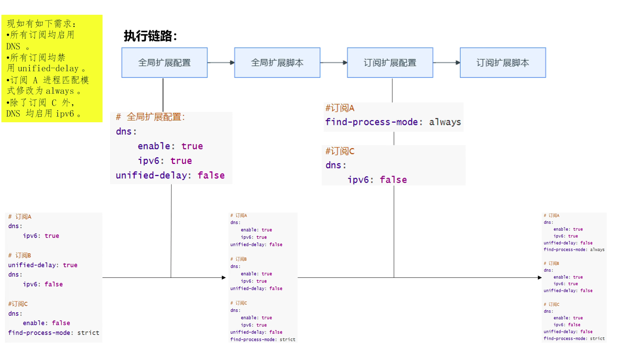This screenshot has height=352, width=644.
Task: Click the yellow requirements note
Action: click(x=52, y=69)
